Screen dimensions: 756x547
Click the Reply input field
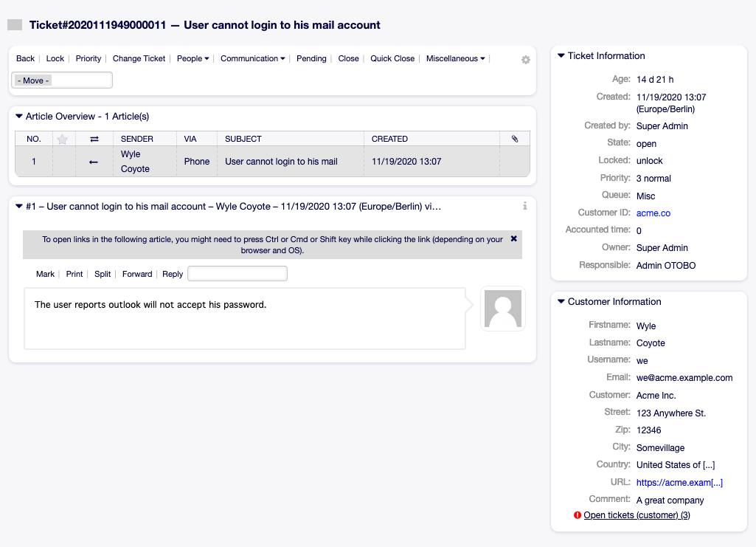pyautogui.click(x=237, y=274)
